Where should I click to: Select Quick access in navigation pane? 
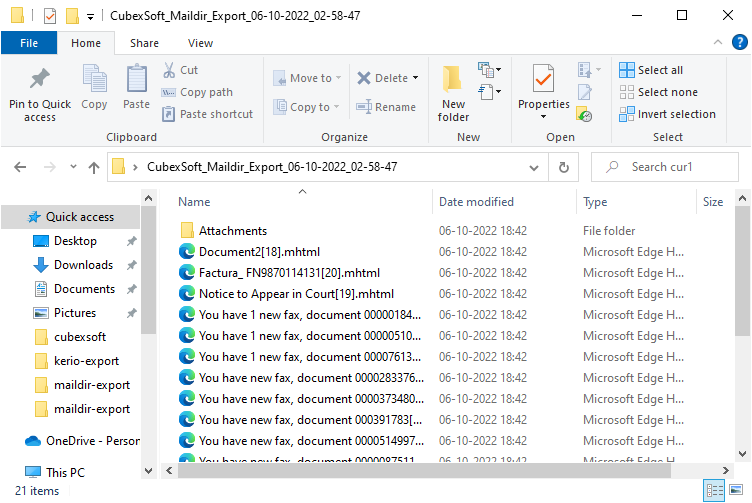point(70,217)
